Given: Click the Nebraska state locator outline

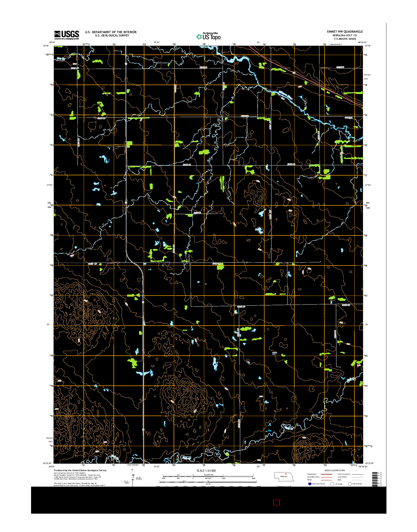Looking at the screenshot, I should click(284, 476).
